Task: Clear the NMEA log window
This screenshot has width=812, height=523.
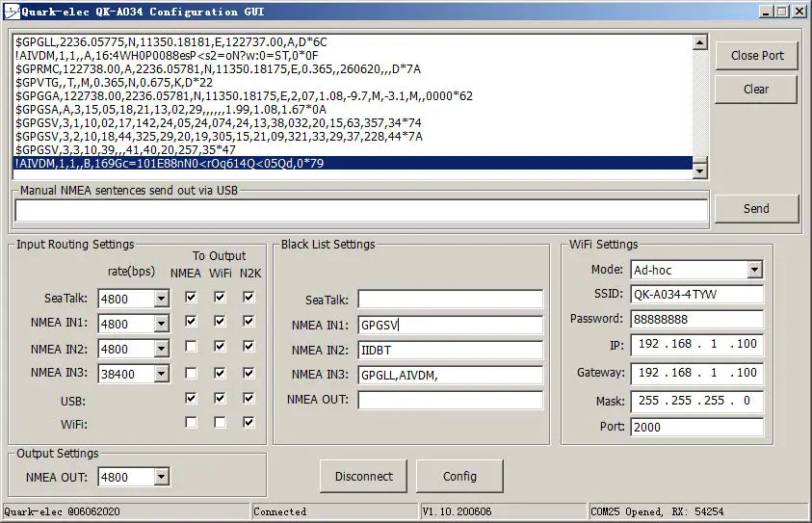Action: 756,89
